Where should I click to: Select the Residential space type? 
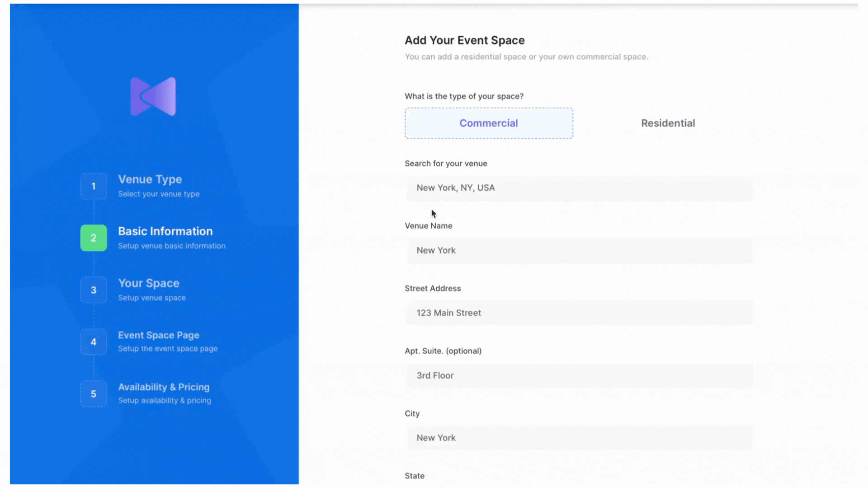(668, 123)
